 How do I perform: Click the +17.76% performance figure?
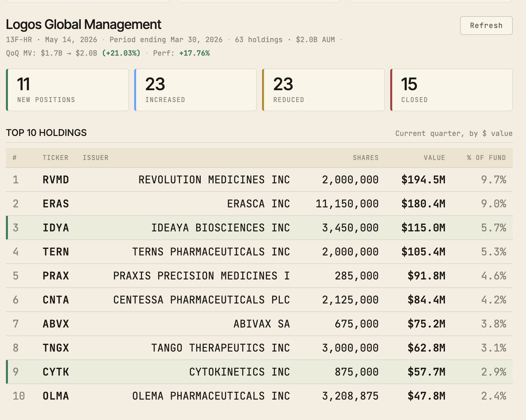(195, 53)
